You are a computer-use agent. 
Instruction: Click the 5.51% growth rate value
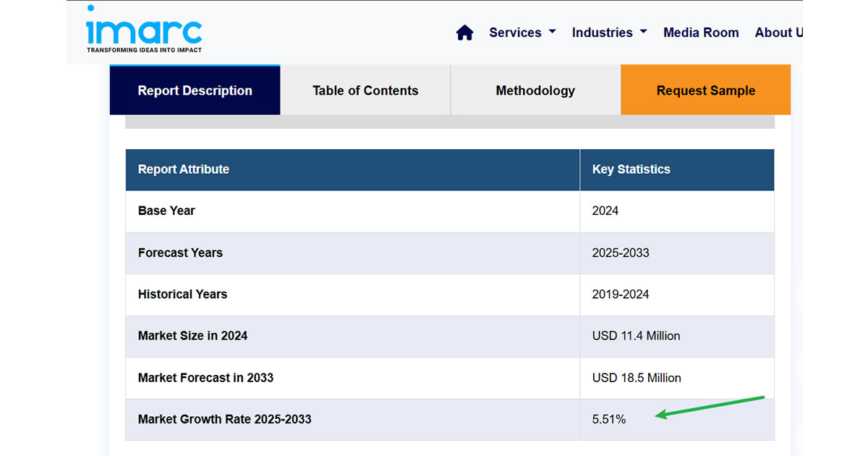(609, 419)
